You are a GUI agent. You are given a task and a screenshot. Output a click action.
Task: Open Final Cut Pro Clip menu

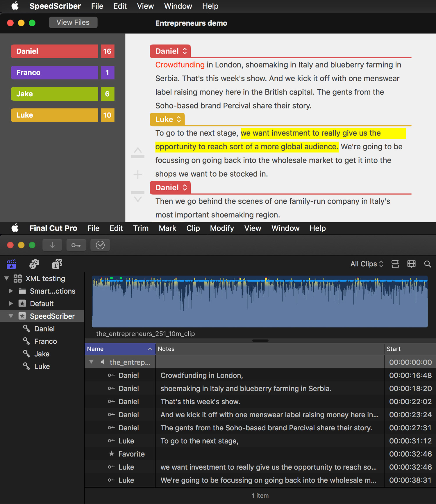pos(193,228)
